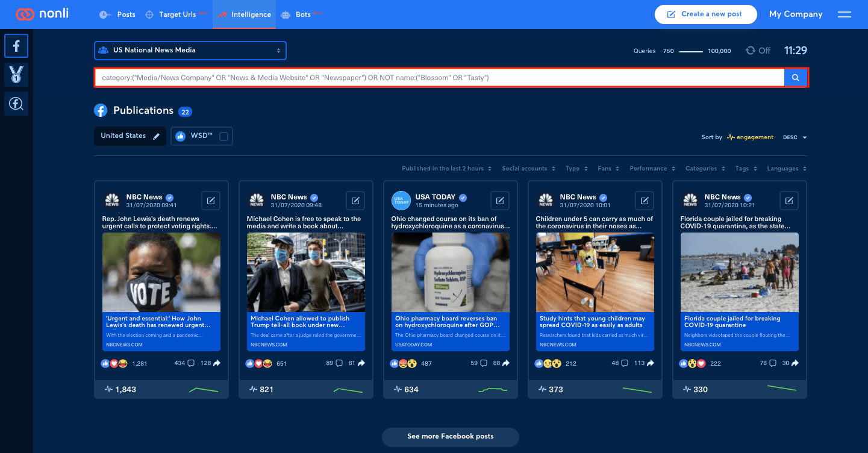This screenshot has width=868, height=453.
Task: Click the 'Ohio pharmacy board reverses ban' headline
Action: coord(447,322)
